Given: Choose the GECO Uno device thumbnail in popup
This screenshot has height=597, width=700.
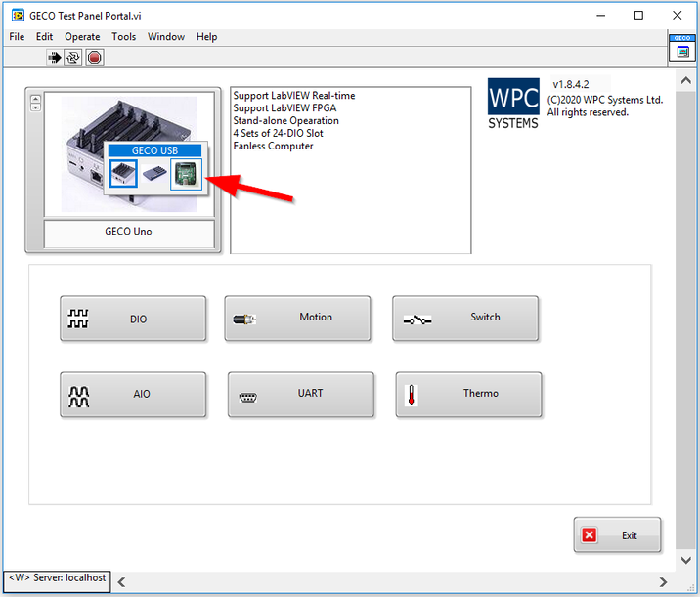Looking at the screenshot, I should [122, 174].
